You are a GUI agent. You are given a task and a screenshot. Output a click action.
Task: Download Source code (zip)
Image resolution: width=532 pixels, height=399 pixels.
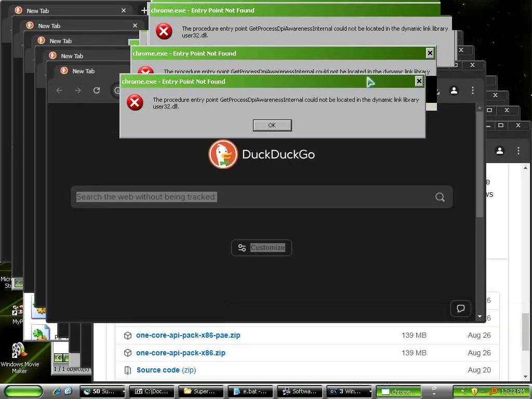166,370
